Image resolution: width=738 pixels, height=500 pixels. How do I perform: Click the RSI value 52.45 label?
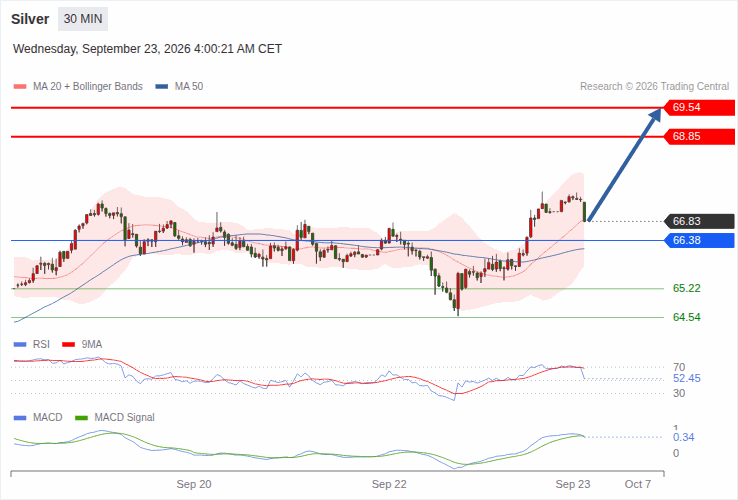click(x=687, y=379)
